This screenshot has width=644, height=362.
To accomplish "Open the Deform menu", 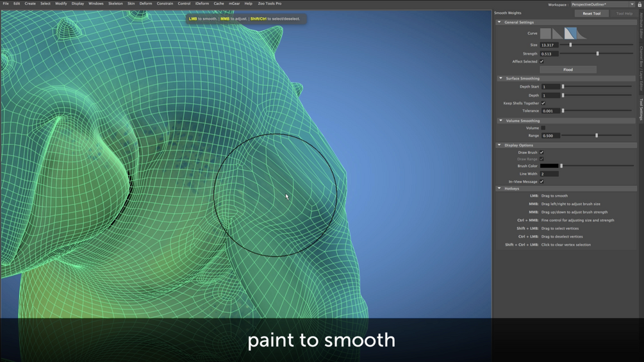I will tap(145, 3).
